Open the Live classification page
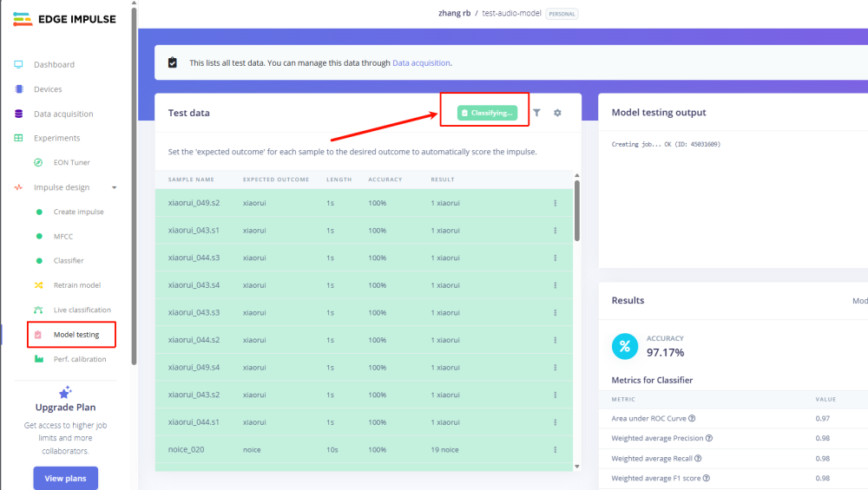This screenshot has height=490, width=868. (82, 310)
